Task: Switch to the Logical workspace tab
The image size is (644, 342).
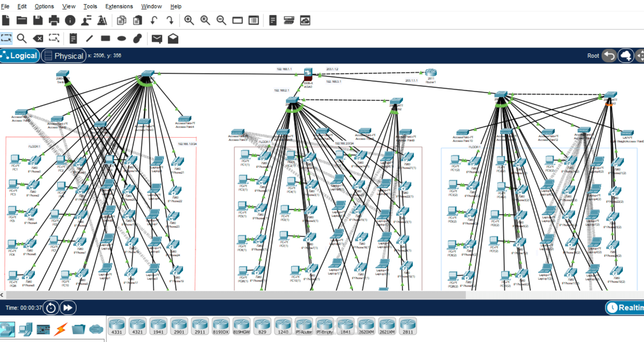Action: click(x=20, y=56)
